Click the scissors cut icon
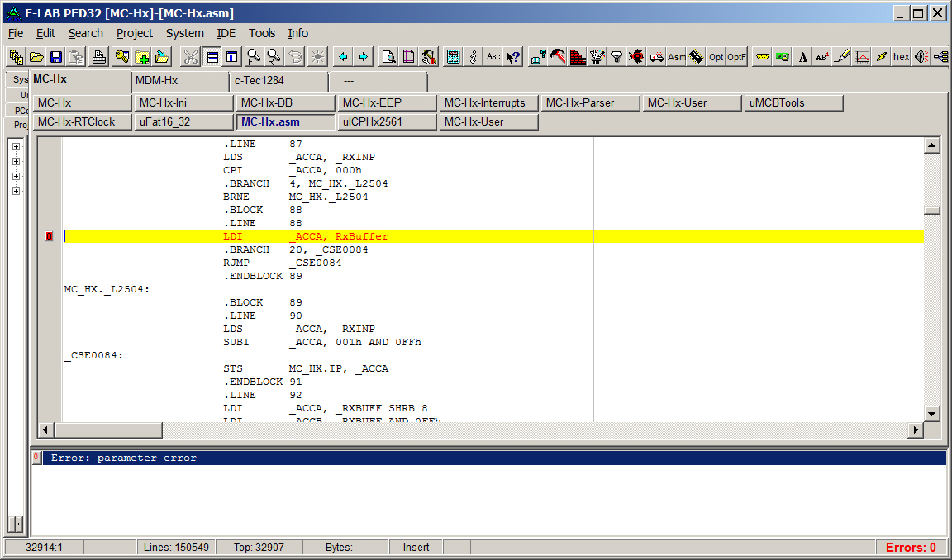This screenshot has height=560, width=952. click(x=190, y=57)
